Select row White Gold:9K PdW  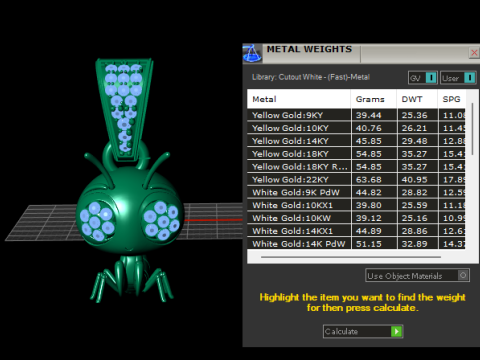point(356,192)
